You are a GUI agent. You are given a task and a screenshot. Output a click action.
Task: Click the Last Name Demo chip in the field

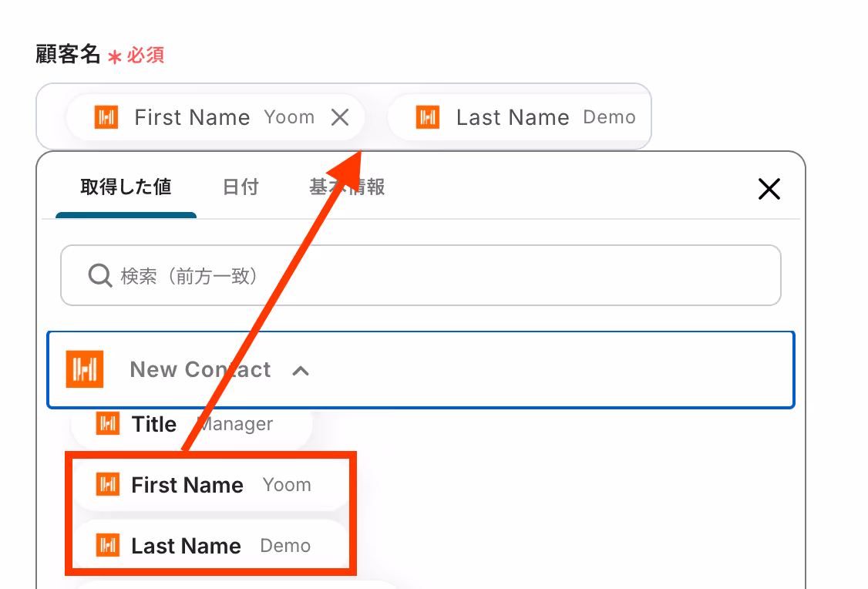[520, 117]
